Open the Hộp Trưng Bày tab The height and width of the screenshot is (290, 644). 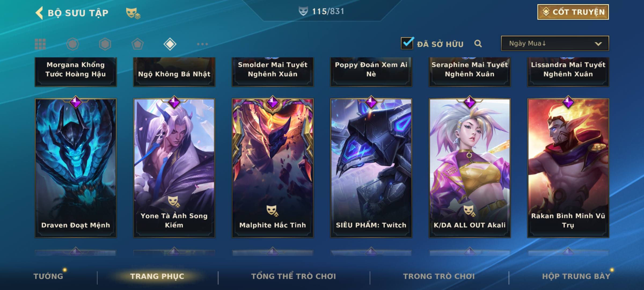[576, 276]
